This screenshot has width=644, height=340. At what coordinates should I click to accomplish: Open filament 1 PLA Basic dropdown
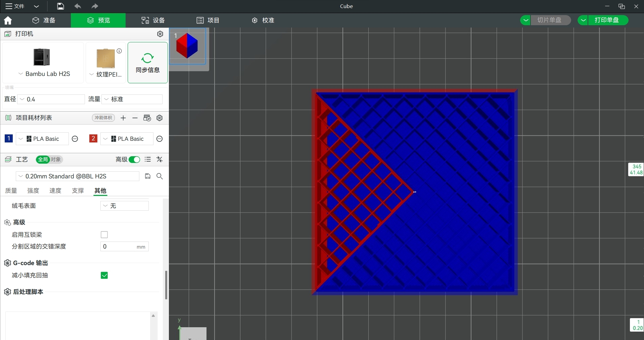pos(42,139)
